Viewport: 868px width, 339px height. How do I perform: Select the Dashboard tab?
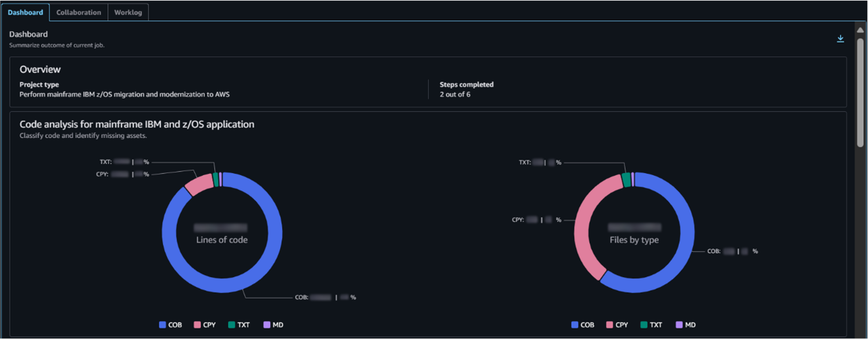25,13
